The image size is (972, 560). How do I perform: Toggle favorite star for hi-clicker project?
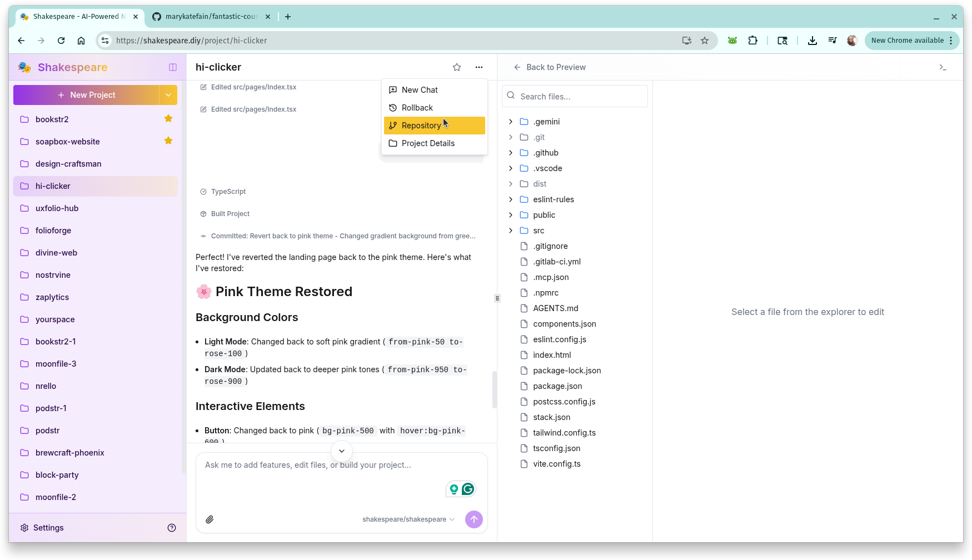point(456,67)
